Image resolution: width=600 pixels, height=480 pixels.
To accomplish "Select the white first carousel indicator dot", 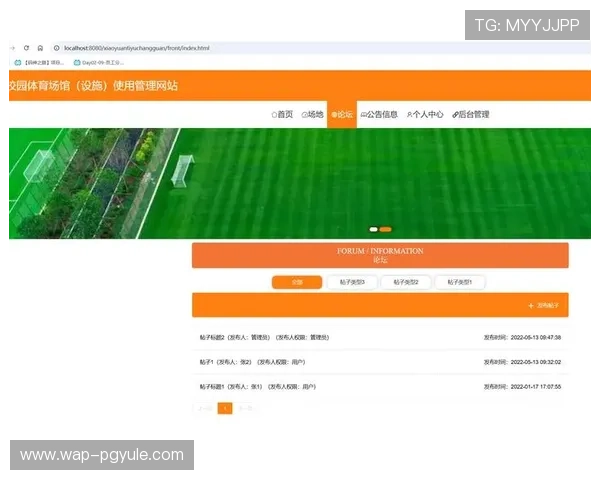I will (373, 229).
